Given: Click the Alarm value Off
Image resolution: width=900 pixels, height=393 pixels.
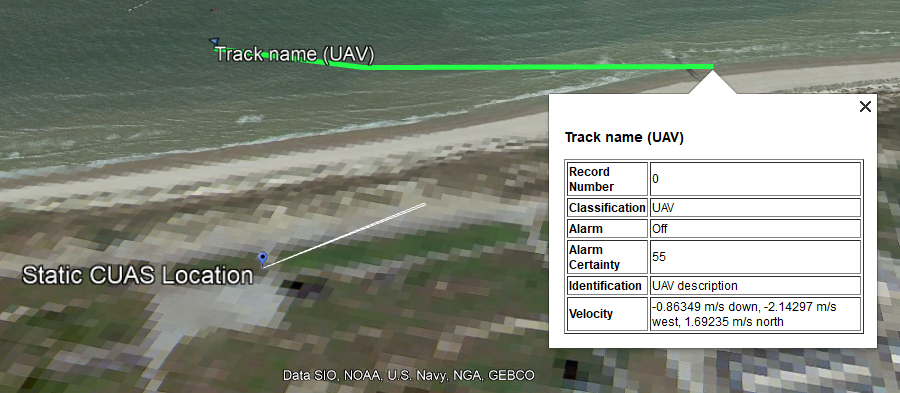Looking at the screenshot, I should (x=755, y=228).
